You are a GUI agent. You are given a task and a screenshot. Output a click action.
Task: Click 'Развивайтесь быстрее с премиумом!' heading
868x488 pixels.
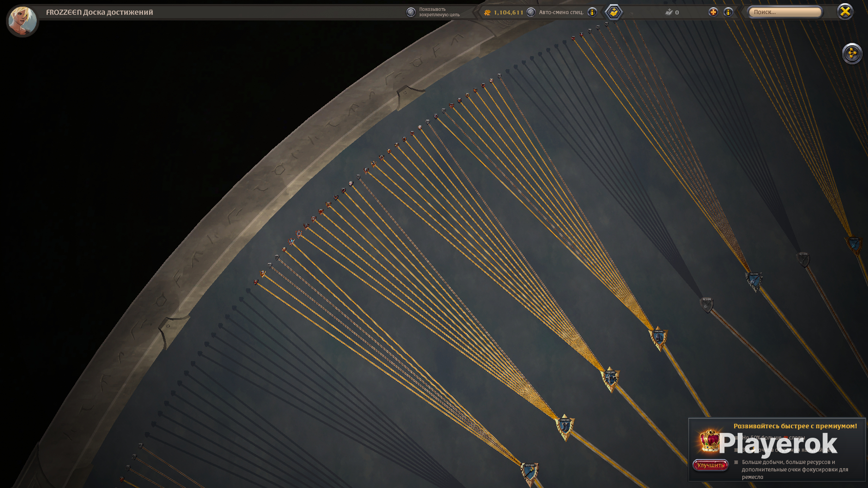point(795,426)
